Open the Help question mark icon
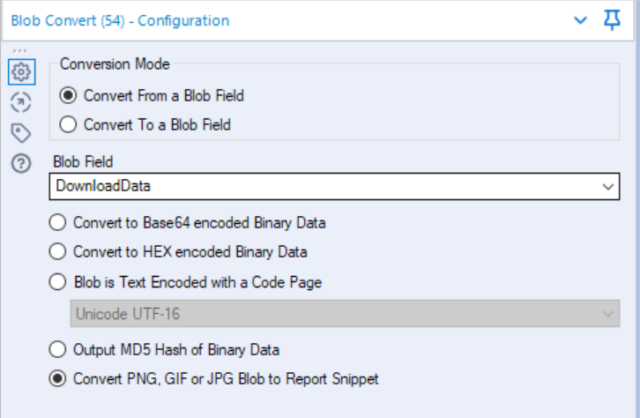This screenshot has height=418, width=640. (21, 164)
